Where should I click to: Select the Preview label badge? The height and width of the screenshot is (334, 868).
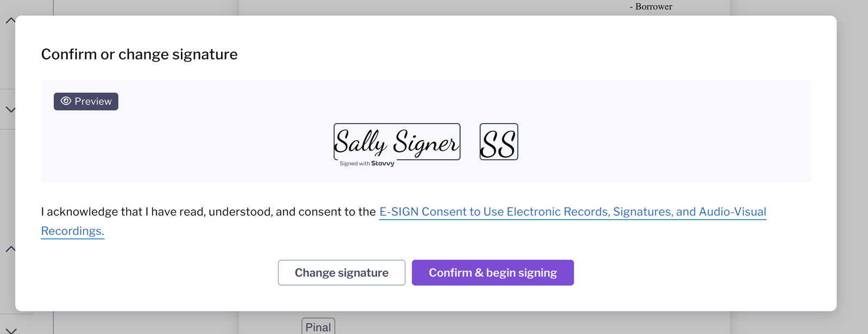[x=86, y=101]
